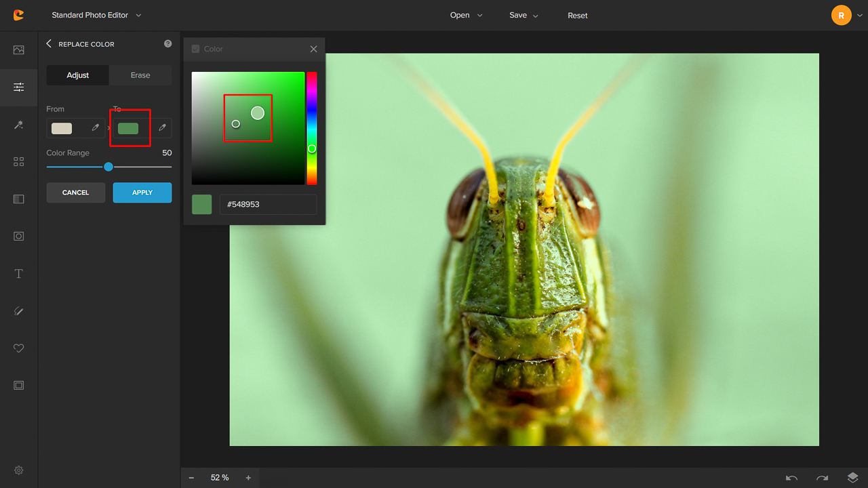
Task: Open the Graphics panel with heart icon
Action: 18,348
